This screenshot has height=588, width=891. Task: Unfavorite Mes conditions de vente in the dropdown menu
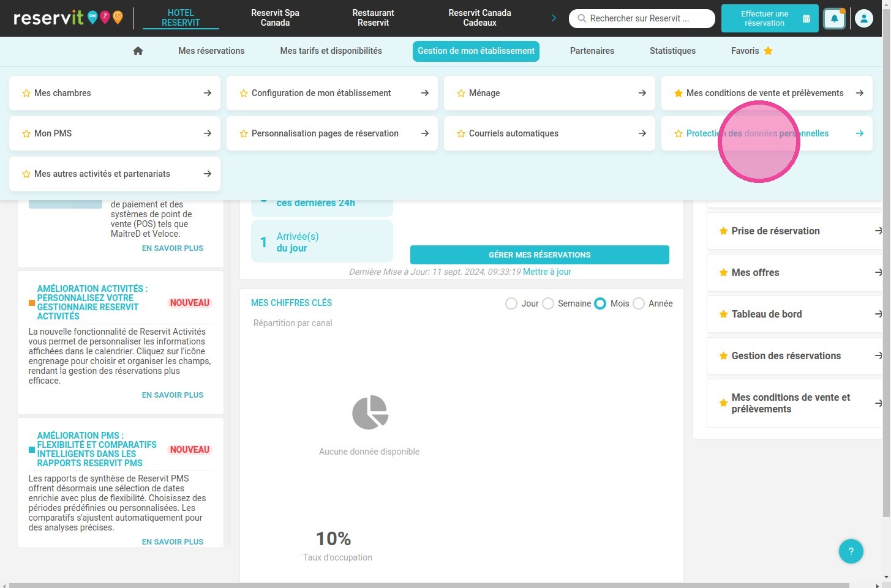coord(679,93)
